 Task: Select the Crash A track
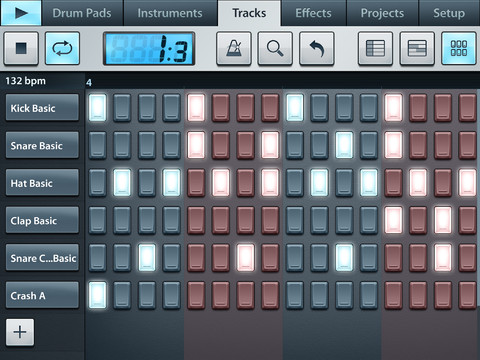pyautogui.click(x=42, y=295)
